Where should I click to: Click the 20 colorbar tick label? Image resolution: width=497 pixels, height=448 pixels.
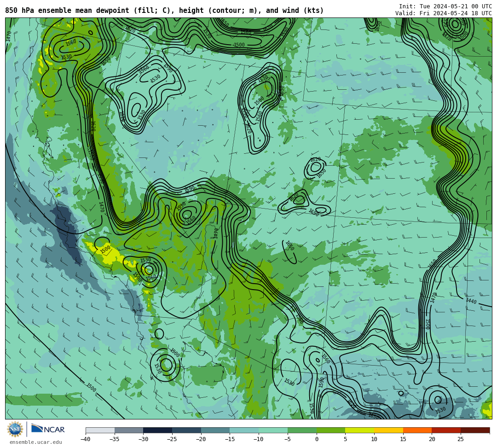[x=432, y=439]
